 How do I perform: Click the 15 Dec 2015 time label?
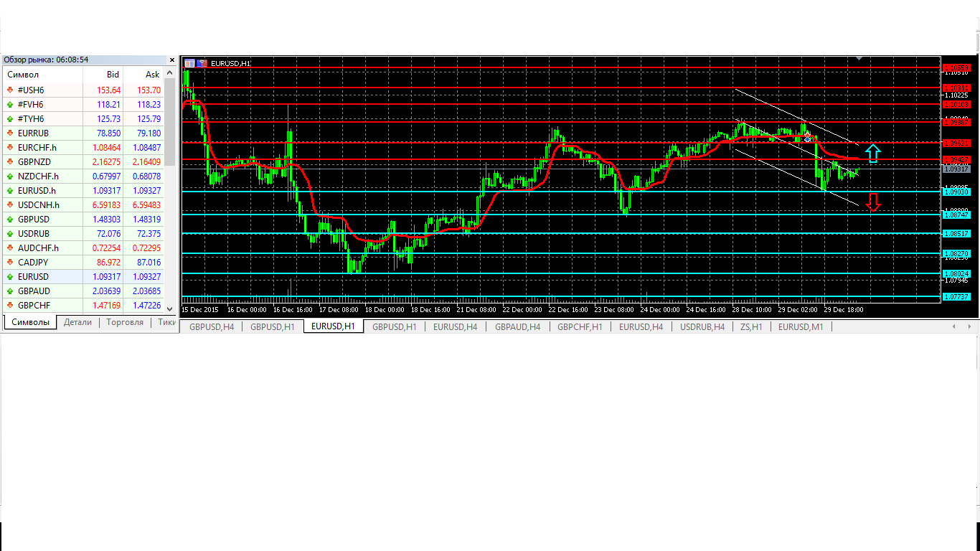tap(200, 310)
